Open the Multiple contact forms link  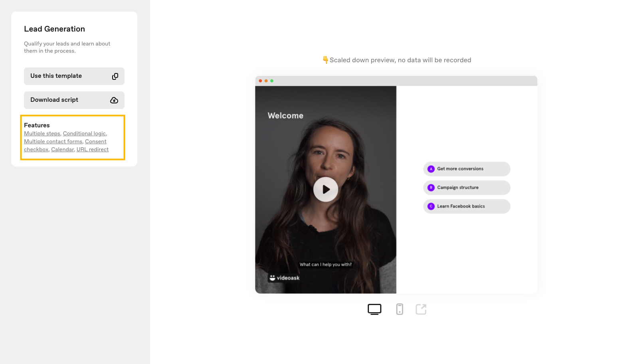tap(53, 142)
